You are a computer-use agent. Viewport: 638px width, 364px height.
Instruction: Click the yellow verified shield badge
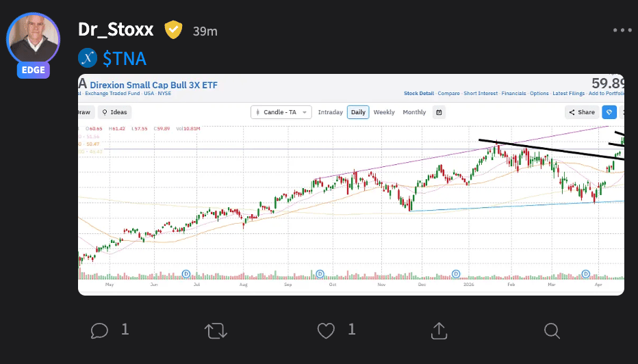(x=173, y=29)
